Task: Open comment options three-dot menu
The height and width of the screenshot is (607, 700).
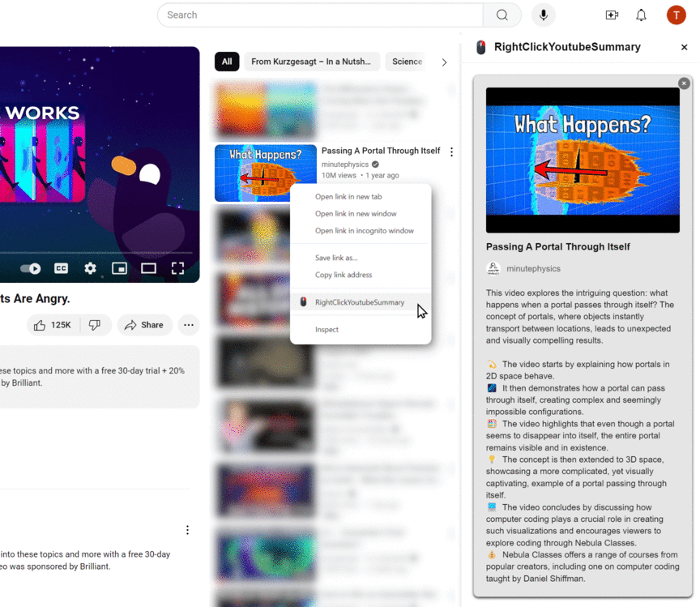Action: click(x=187, y=530)
